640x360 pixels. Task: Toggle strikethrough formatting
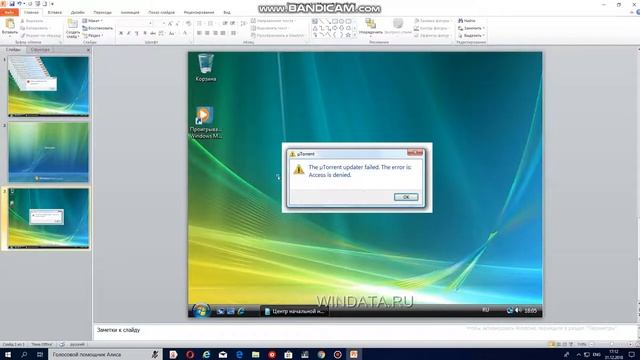[x=153, y=33]
